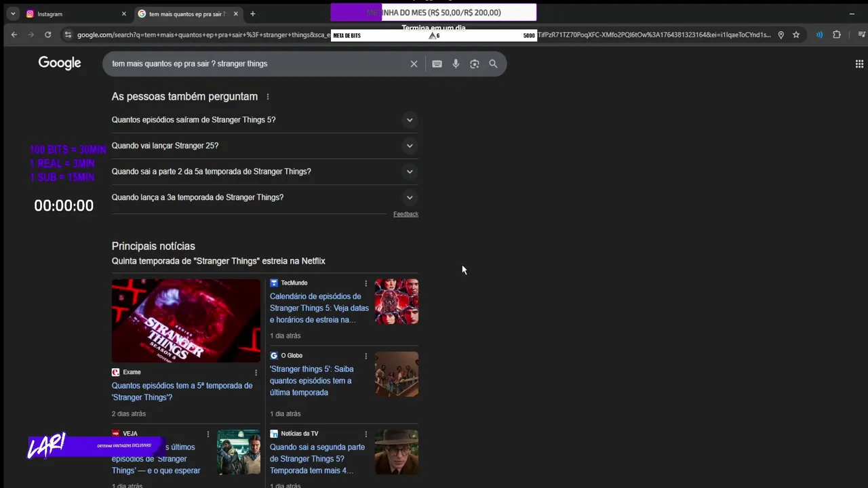Search by image with Google Lens
The width and height of the screenshot is (868, 488).
pos(475,64)
